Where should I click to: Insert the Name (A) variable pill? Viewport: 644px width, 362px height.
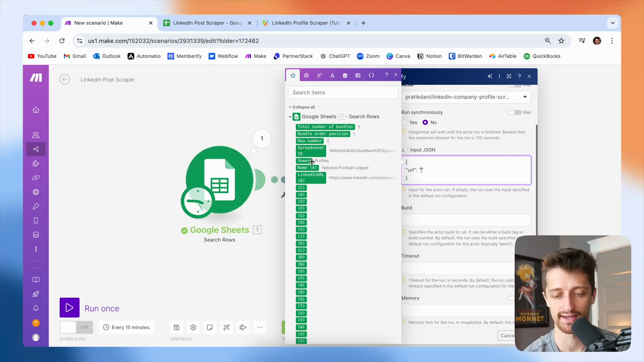coord(307,168)
